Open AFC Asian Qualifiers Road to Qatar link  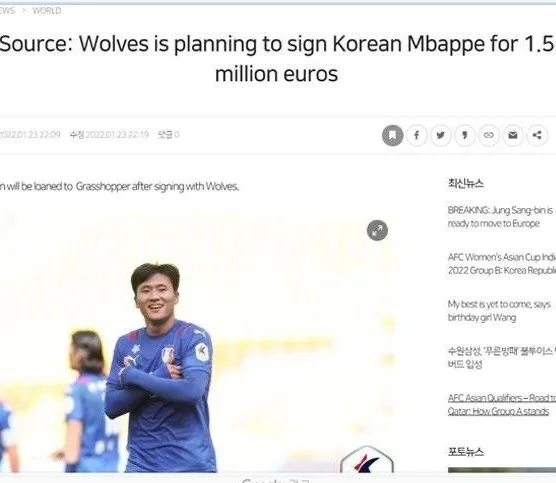[502, 404]
